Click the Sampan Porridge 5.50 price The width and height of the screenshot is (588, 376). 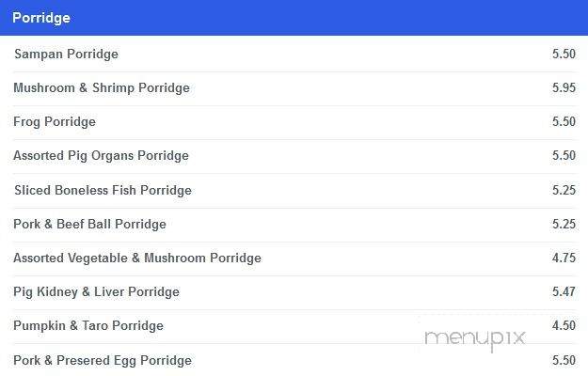pos(564,54)
